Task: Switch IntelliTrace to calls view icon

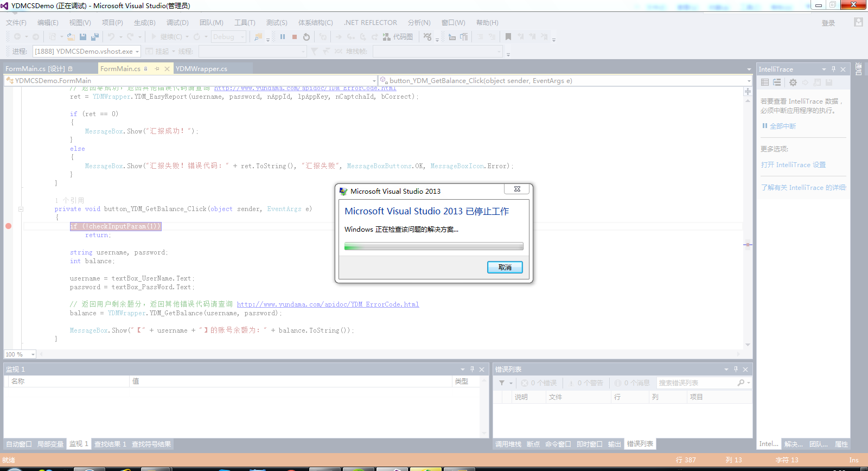Action: (x=777, y=82)
